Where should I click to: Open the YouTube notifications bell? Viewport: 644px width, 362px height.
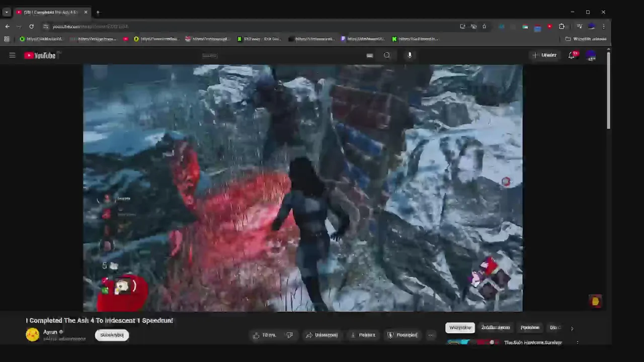[x=572, y=55]
